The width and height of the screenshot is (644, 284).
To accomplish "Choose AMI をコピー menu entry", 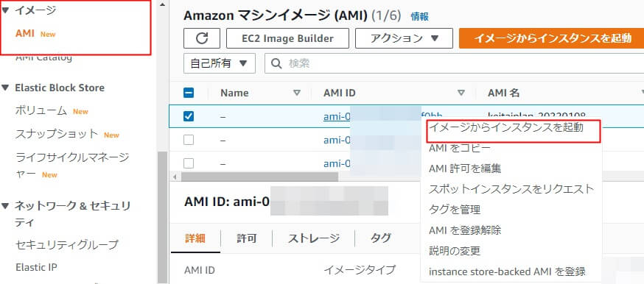I will click(x=459, y=148).
